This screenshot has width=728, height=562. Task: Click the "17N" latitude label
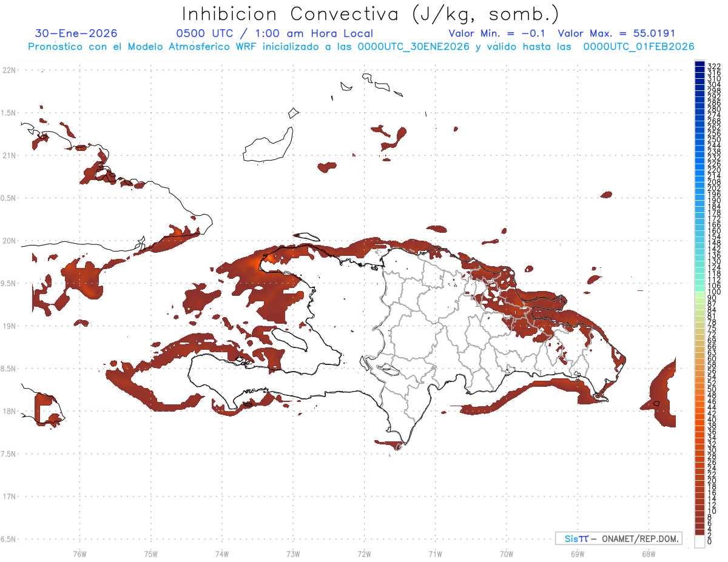click(x=9, y=497)
